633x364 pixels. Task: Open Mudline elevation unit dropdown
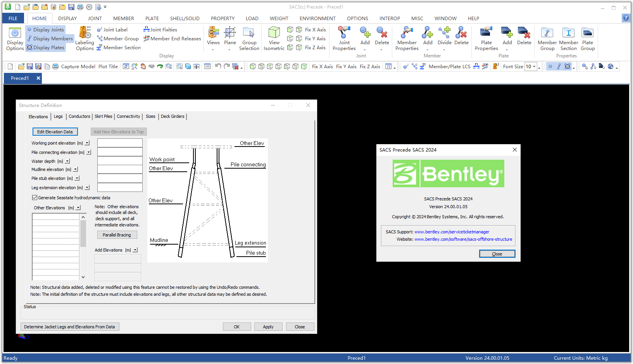(x=76, y=169)
